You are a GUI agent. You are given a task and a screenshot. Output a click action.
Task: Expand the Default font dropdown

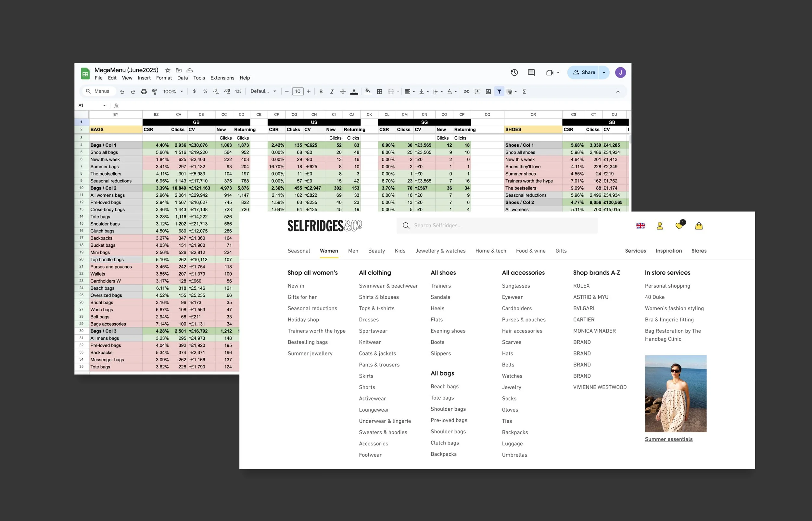pos(263,91)
